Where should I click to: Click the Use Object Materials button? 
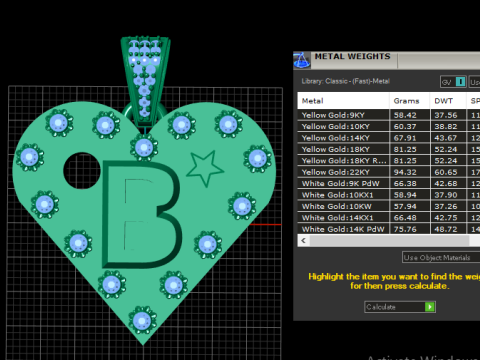[441, 258]
